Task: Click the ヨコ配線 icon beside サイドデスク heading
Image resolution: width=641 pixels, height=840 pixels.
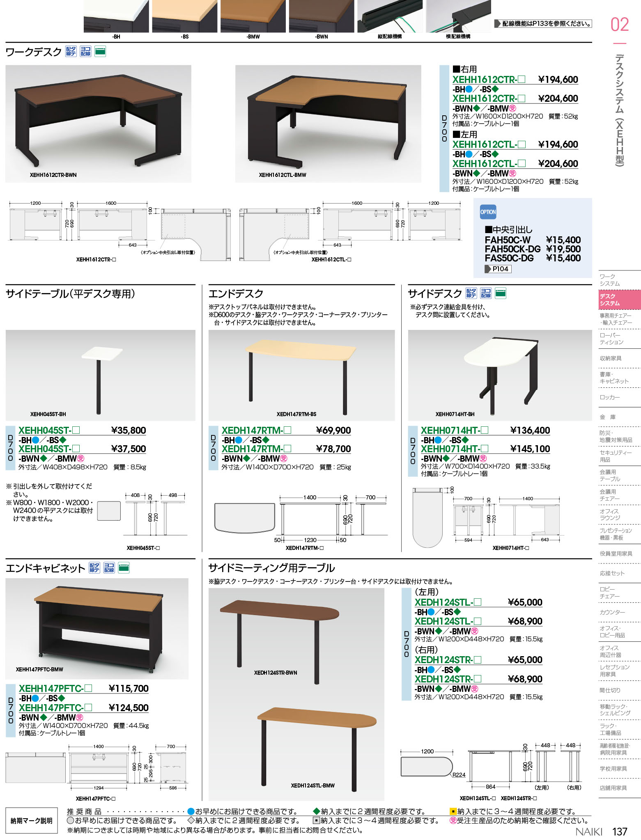Action: pyautogui.click(x=486, y=293)
